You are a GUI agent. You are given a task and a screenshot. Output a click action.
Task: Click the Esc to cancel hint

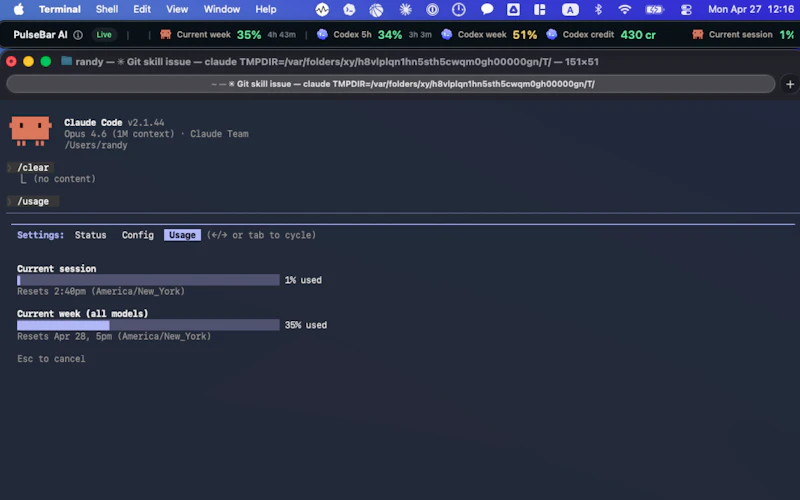(x=51, y=358)
